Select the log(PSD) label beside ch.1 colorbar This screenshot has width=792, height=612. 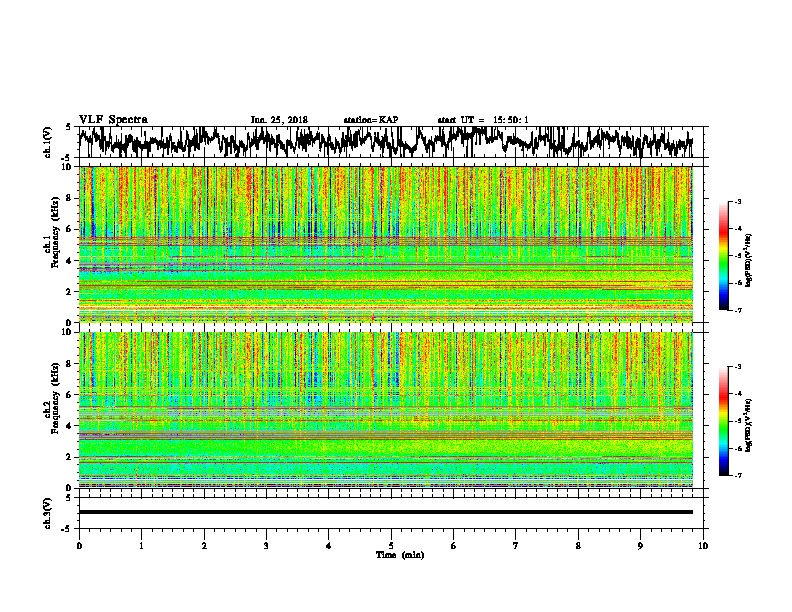click(748, 260)
